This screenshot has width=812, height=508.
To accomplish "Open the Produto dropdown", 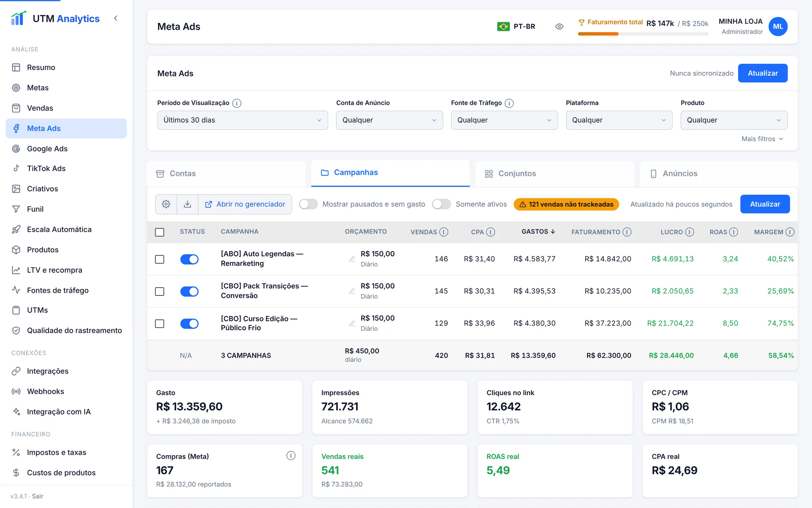I will pos(734,120).
